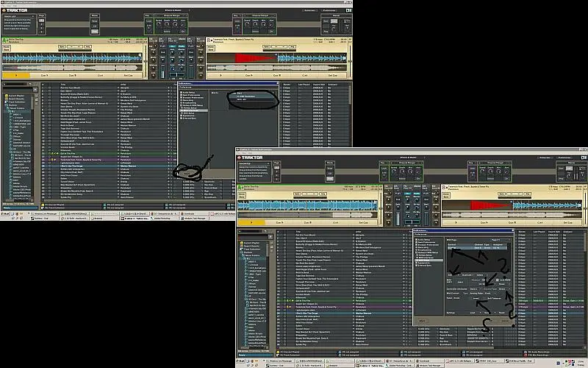
Task: Click the Set Cue button on Deck B
Action: tap(332, 75)
